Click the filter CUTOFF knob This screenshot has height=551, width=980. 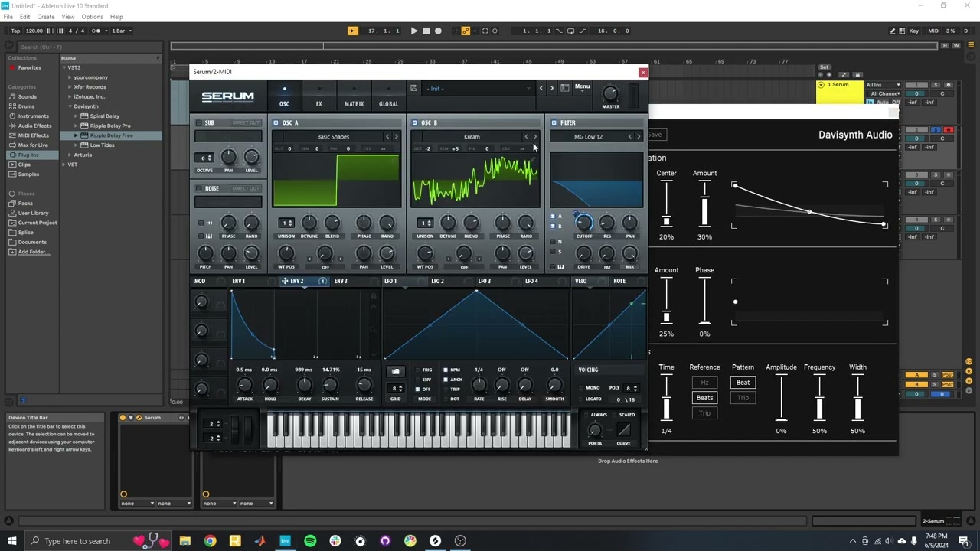click(x=583, y=223)
